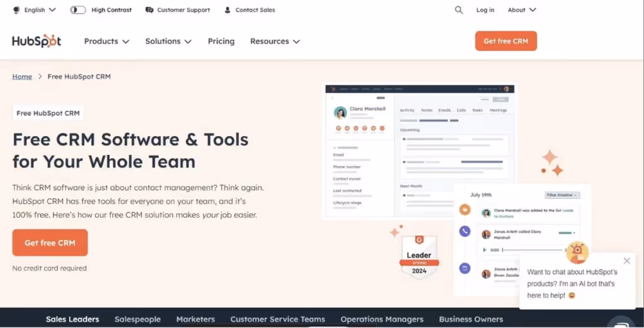Click Free HubSpot CRM breadcrumb text

(79, 76)
